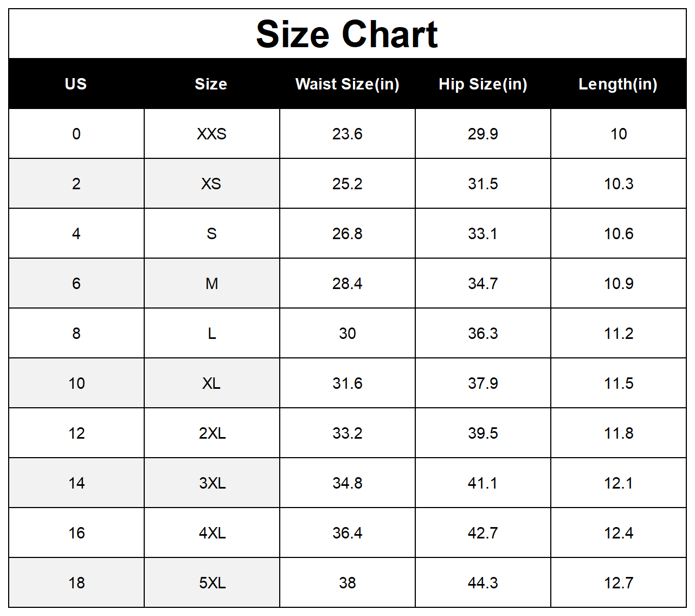Select the 5XL size cell
The width and height of the screenshot is (695, 616).
pyautogui.click(x=212, y=583)
